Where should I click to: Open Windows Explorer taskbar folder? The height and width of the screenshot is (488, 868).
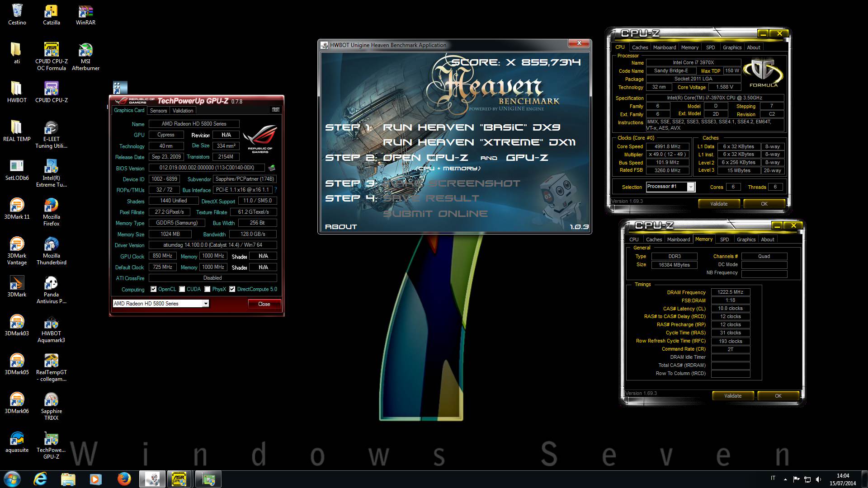pos(68,479)
